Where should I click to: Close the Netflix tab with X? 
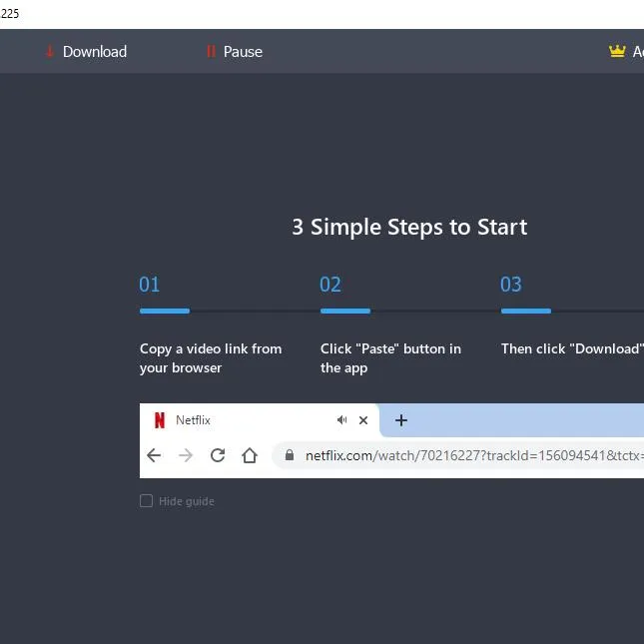(363, 420)
